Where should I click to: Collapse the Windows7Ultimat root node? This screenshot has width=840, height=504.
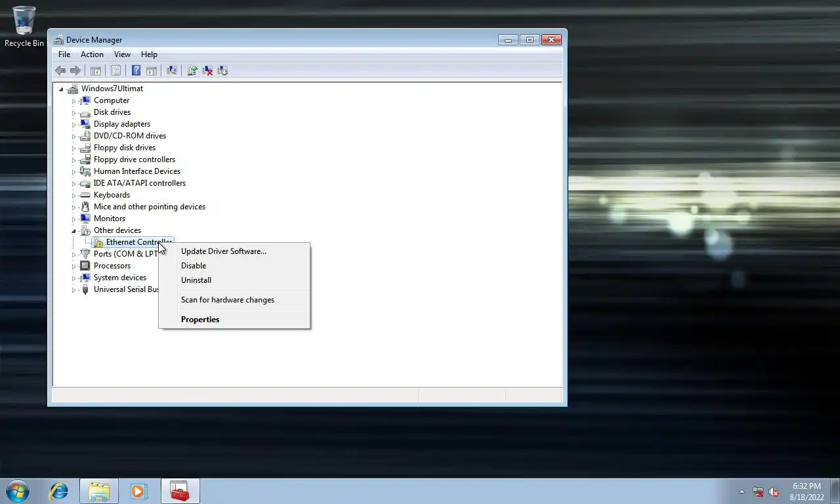[x=61, y=89]
